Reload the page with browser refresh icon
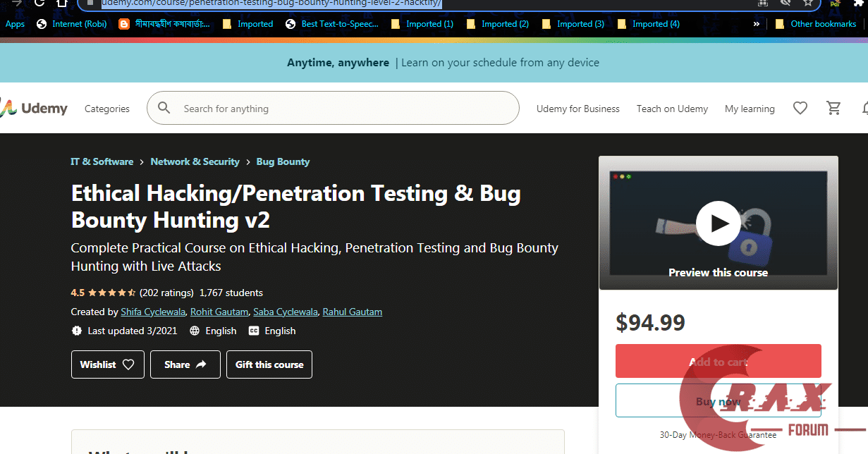This screenshot has width=868, height=454. coord(39,3)
